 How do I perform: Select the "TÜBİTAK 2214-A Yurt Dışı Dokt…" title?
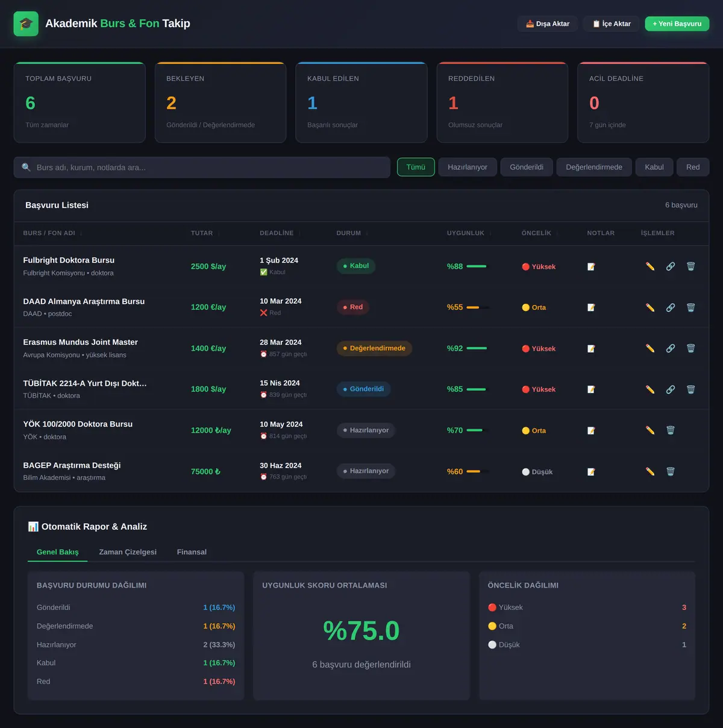point(85,383)
